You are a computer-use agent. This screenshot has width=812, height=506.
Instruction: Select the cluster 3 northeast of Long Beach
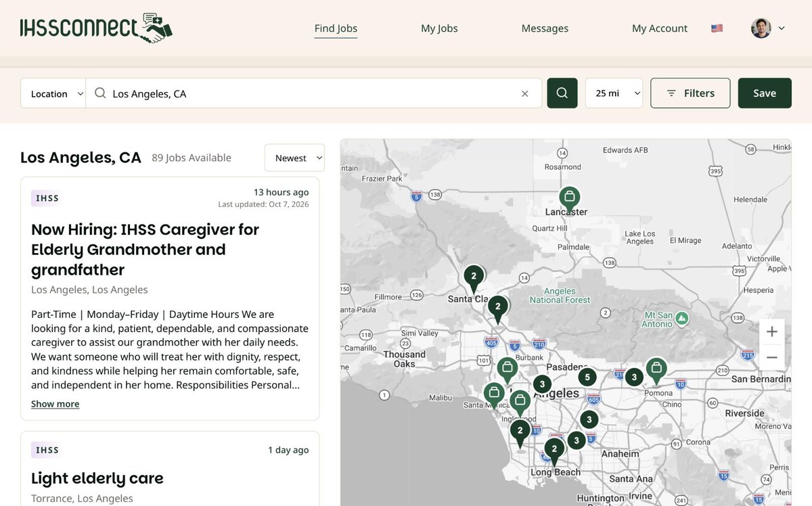(x=576, y=440)
